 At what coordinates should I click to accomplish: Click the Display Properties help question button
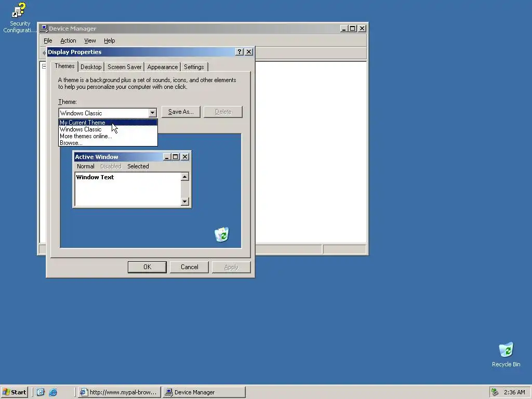pos(240,51)
